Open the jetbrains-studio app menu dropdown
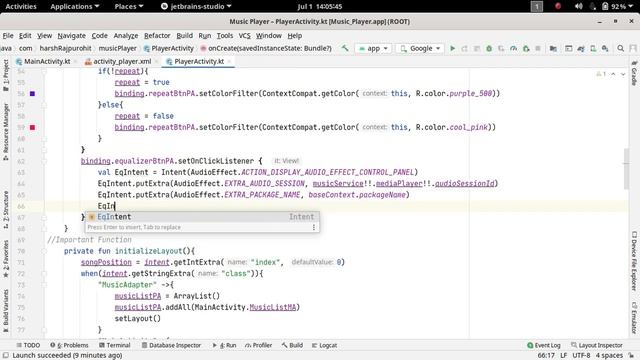 point(196,6)
